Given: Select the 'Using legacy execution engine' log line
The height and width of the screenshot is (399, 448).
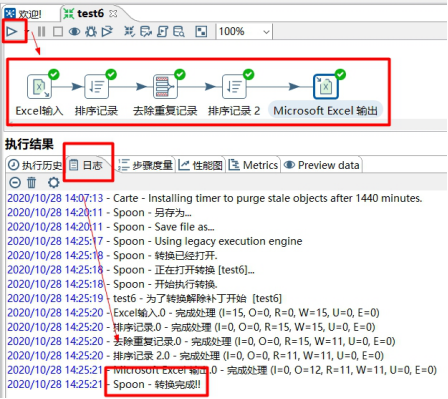Looking at the screenshot, I should coord(155,241).
